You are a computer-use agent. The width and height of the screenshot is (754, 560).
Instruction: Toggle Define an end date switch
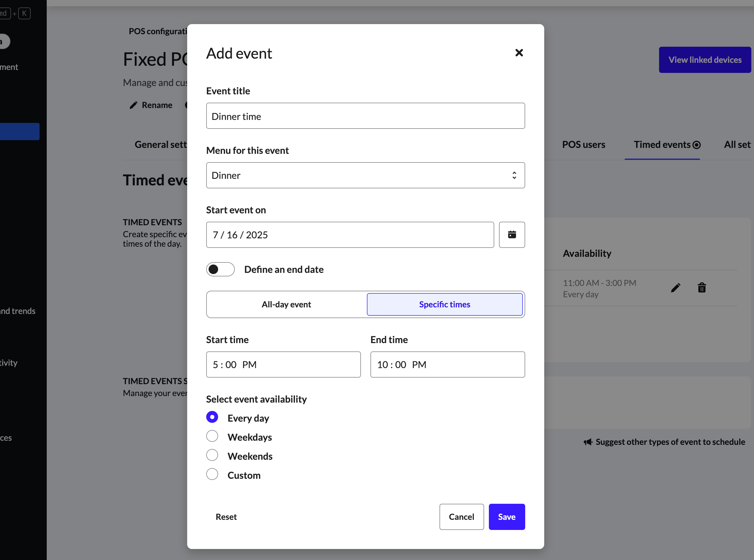pyautogui.click(x=220, y=270)
